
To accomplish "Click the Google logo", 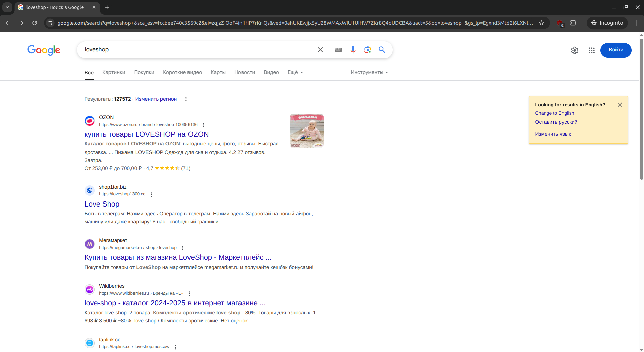I will point(44,50).
